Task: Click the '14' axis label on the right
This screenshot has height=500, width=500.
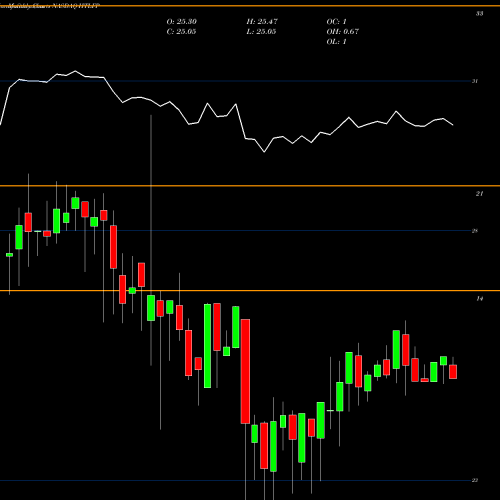Action: coord(479,299)
